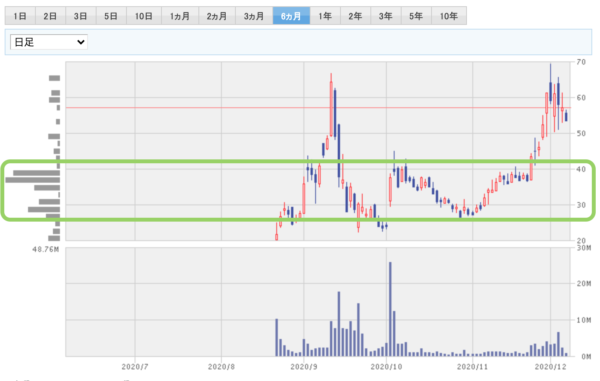
Task: Switch to the 1カ月 range tab
Action: pyautogui.click(x=180, y=16)
